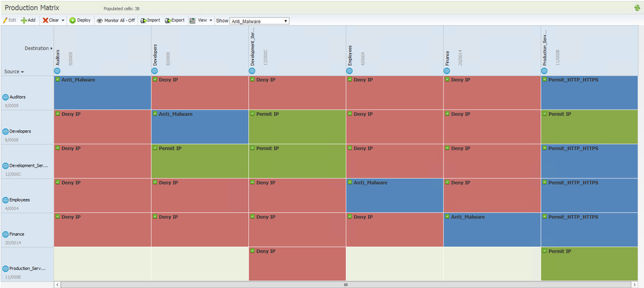Click the Export button label
644x288 pixels.
point(178,20)
